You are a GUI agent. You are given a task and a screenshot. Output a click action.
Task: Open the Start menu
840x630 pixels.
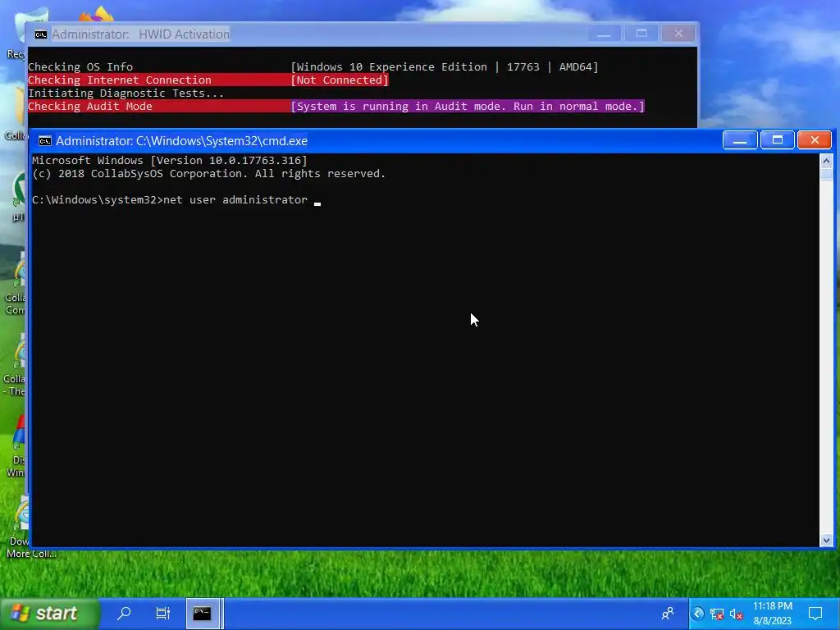[50, 614]
